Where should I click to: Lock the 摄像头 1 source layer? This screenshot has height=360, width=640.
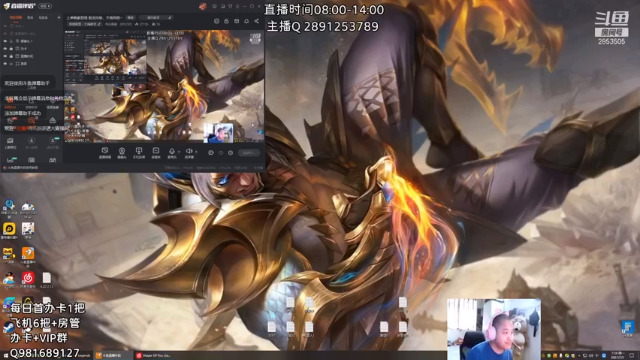click(x=11, y=41)
